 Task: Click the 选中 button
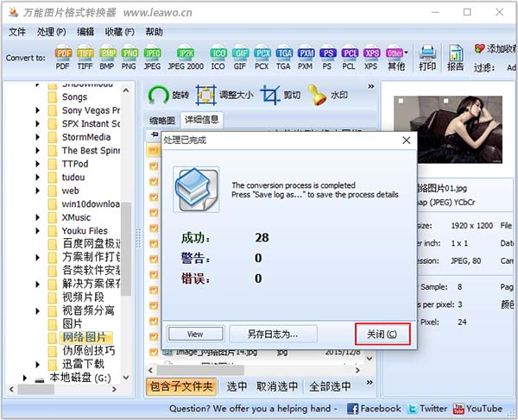click(237, 386)
